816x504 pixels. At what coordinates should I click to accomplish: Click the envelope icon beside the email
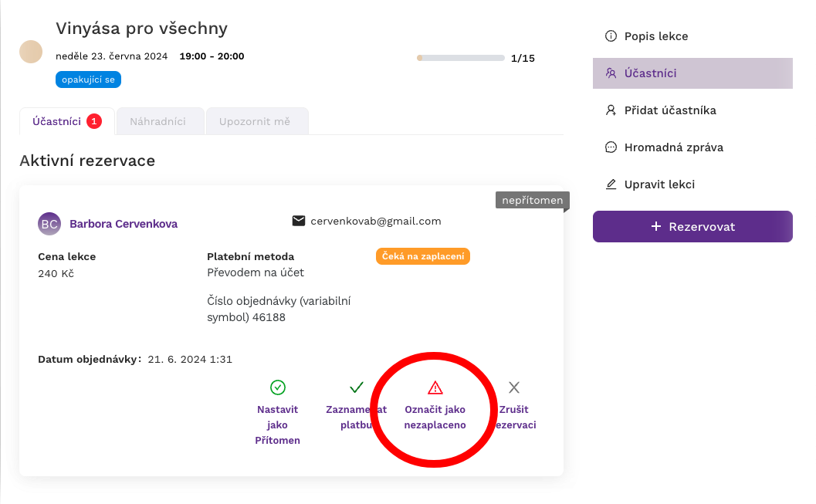point(299,221)
